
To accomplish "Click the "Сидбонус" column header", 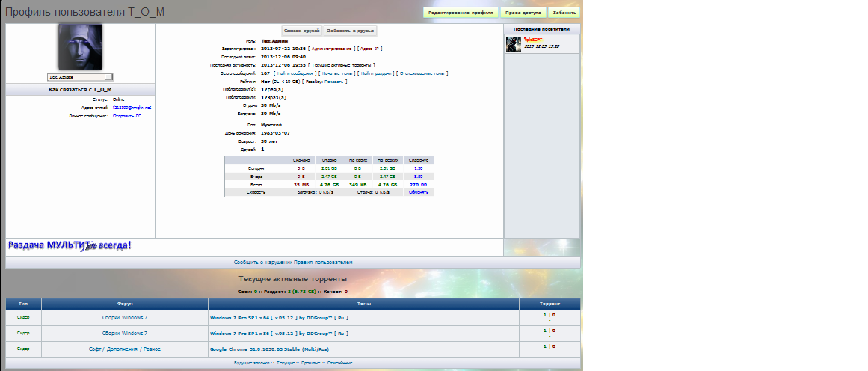I will click(419, 160).
